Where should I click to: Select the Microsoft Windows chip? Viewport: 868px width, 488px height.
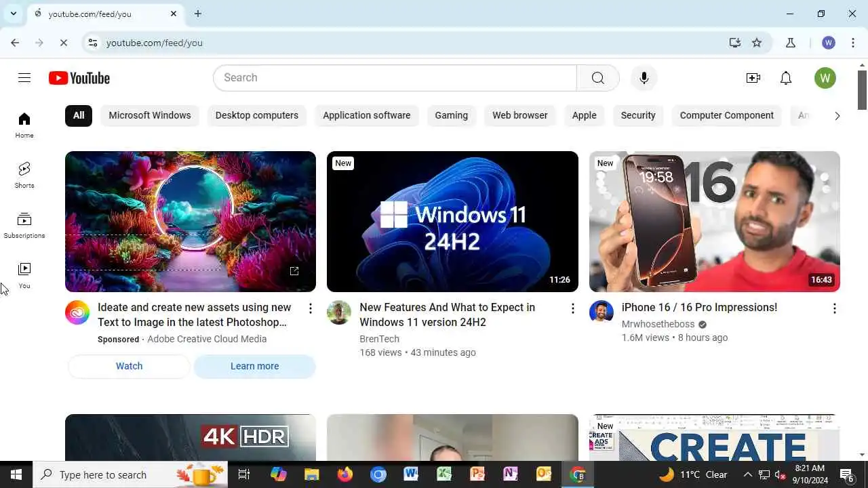(x=150, y=115)
